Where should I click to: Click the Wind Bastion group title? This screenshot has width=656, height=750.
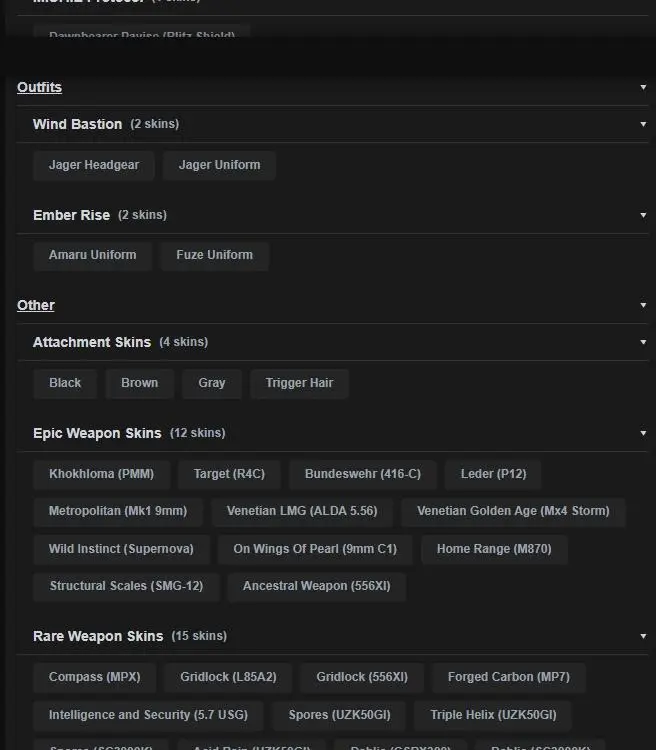coord(77,125)
